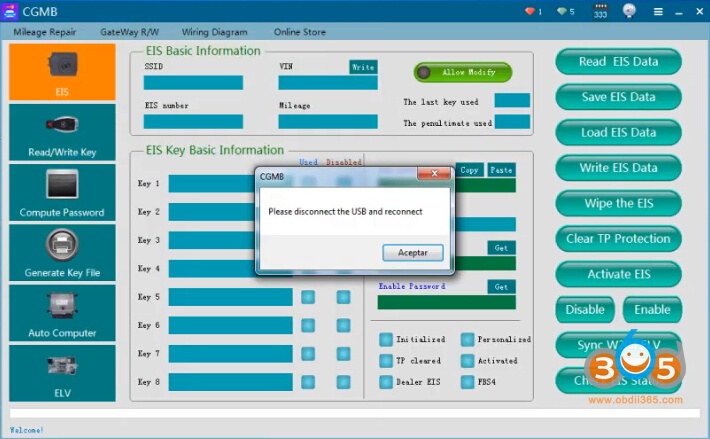Click the white status bar at bottom
710x439 pixels.
click(x=355, y=413)
